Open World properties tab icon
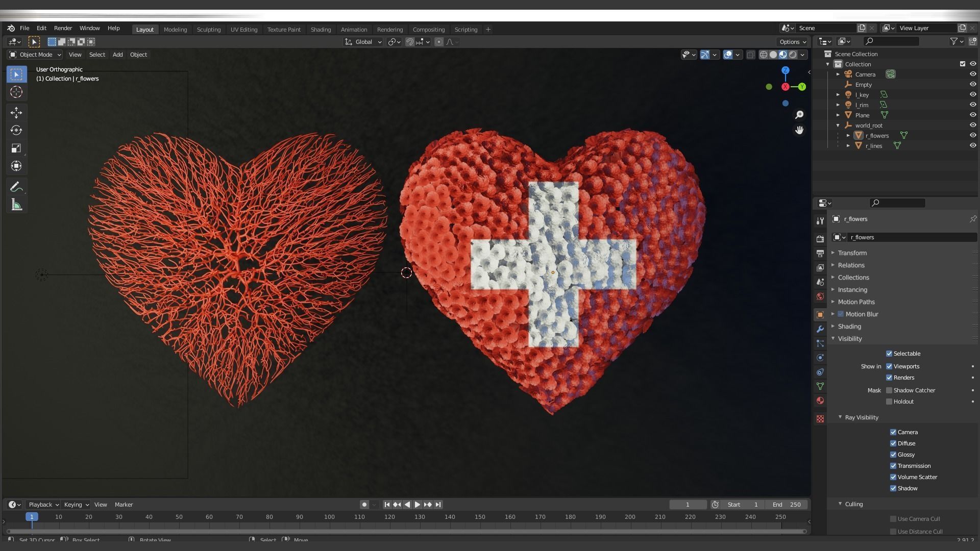This screenshot has width=980, height=551. (x=820, y=296)
